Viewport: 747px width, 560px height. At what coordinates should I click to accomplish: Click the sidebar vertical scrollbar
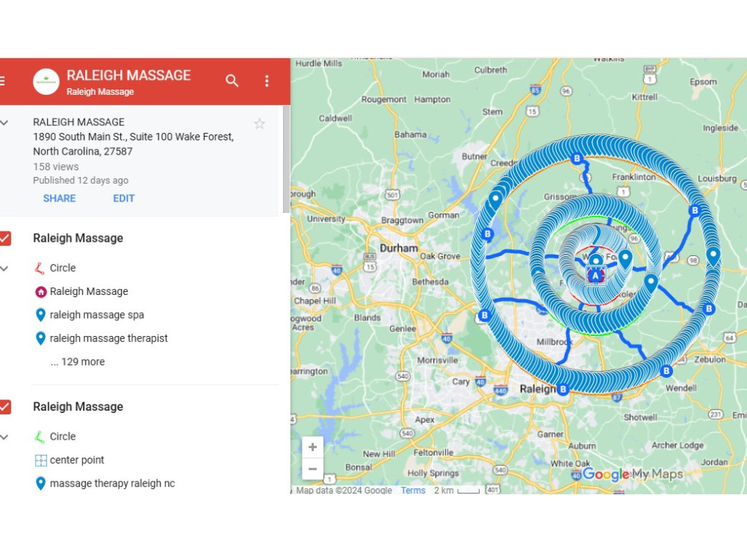point(286,159)
